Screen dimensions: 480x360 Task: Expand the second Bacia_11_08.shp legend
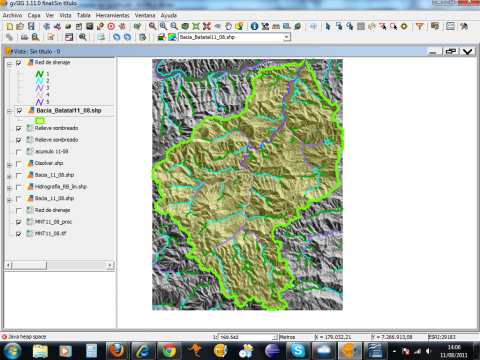(9, 200)
